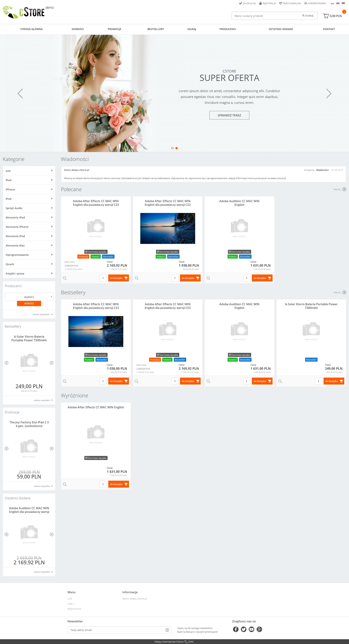Click zobacz wszystkich under Producenci
This screenshot has width=349, height=644.
click(x=42, y=315)
